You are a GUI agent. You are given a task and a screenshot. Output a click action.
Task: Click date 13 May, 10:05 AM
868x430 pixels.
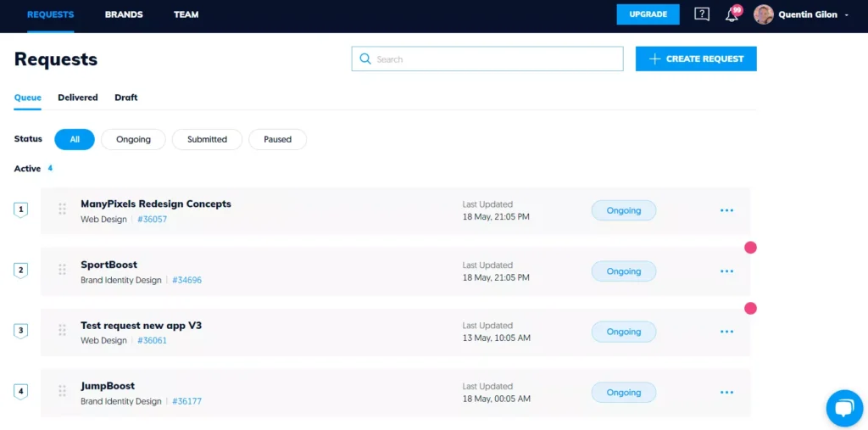point(497,338)
